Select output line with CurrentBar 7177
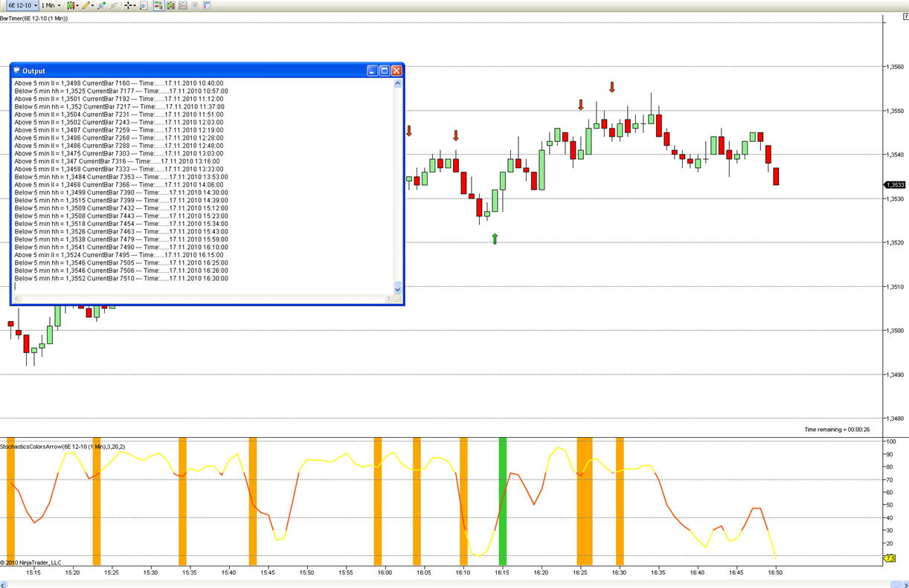 (x=121, y=91)
